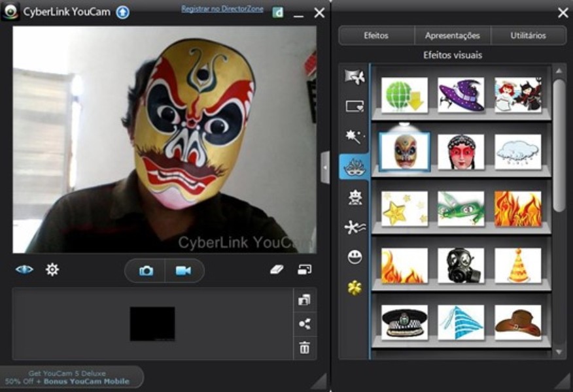573x392 pixels.
Task: Select the gold opera mask effect
Action: [404, 152]
